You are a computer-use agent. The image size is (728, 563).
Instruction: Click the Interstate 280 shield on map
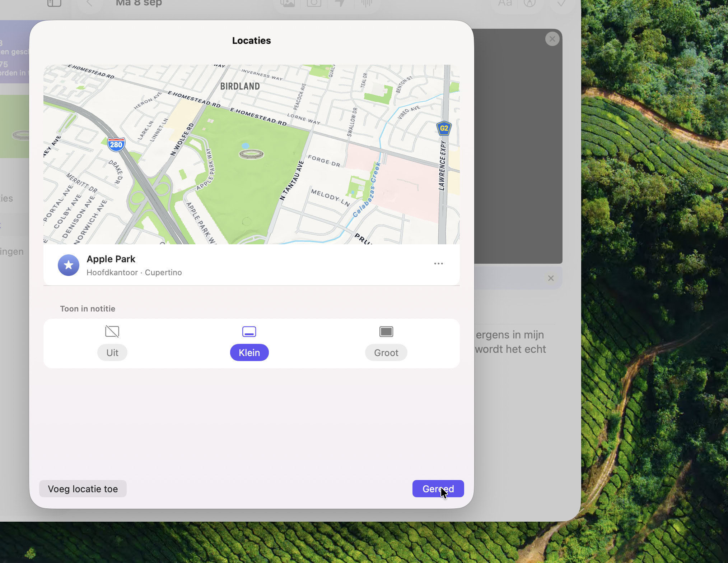(116, 144)
